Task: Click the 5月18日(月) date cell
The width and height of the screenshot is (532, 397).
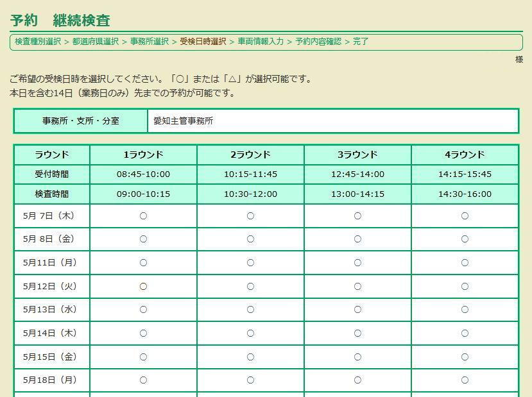Action: [x=51, y=380]
